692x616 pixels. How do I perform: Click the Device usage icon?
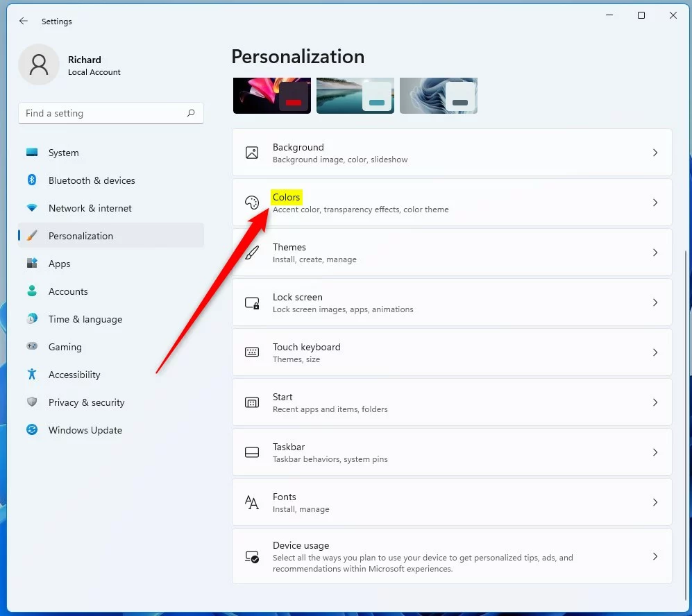(252, 556)
